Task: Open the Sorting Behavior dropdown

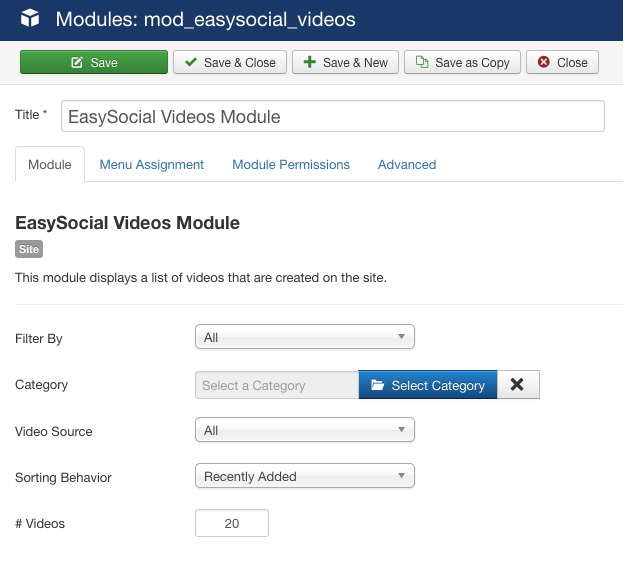Action: coord(305,476)
